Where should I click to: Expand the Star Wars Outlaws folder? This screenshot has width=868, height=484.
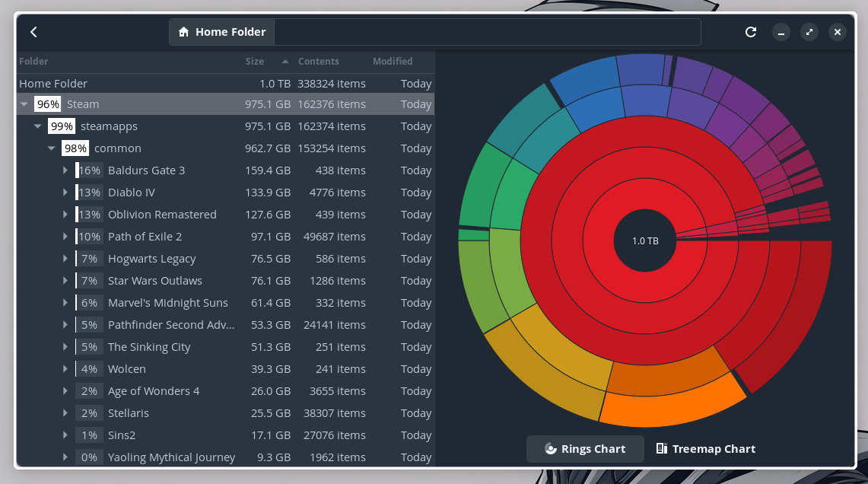[x=65, y=281]
